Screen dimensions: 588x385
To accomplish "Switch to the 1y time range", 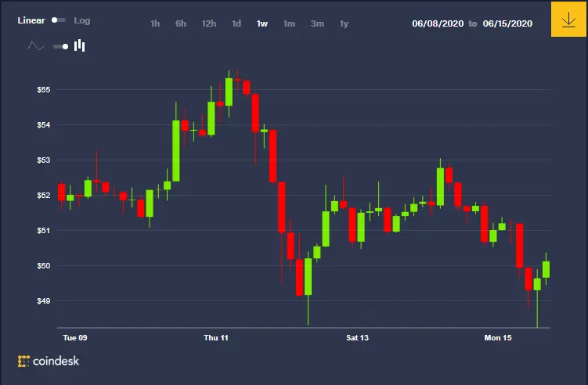I will [x=344, y=23].
